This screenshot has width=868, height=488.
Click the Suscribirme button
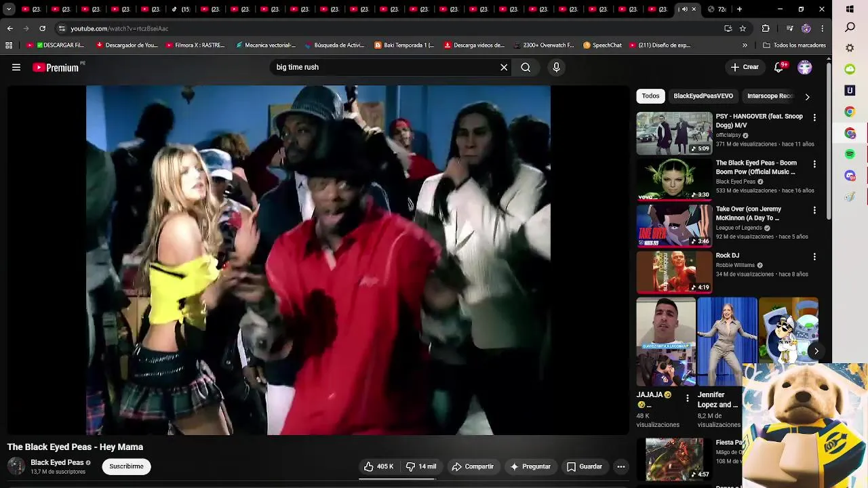[x=127, y=466]
